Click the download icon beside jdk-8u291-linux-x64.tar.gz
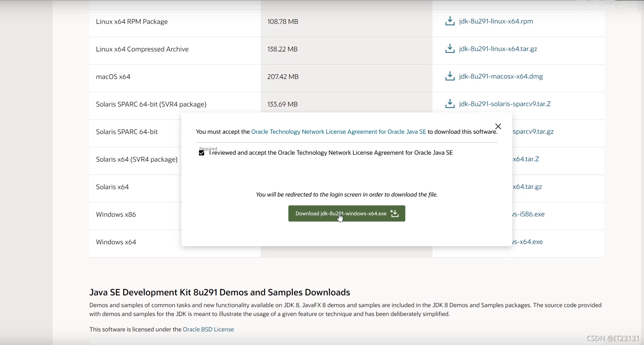This screenshot has height=345, width=644. pos(450,49)
